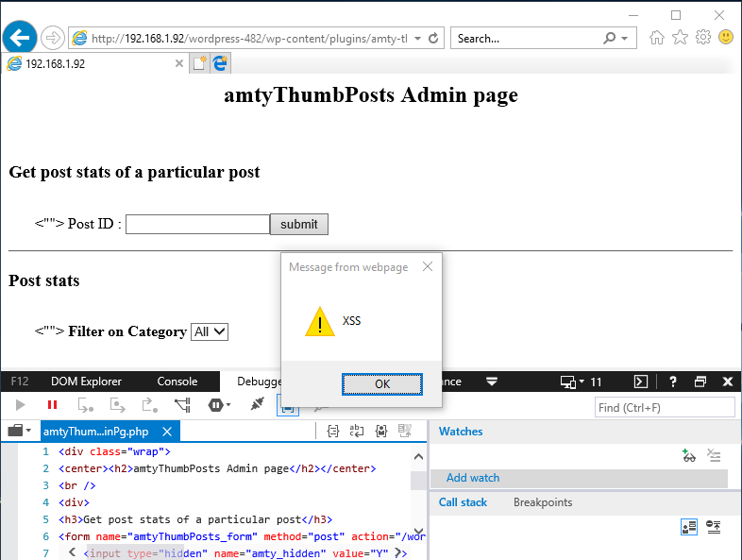Screen dimensions: 742x560
Task: Click the Continue play button in debugger
Action: (20, 405)
